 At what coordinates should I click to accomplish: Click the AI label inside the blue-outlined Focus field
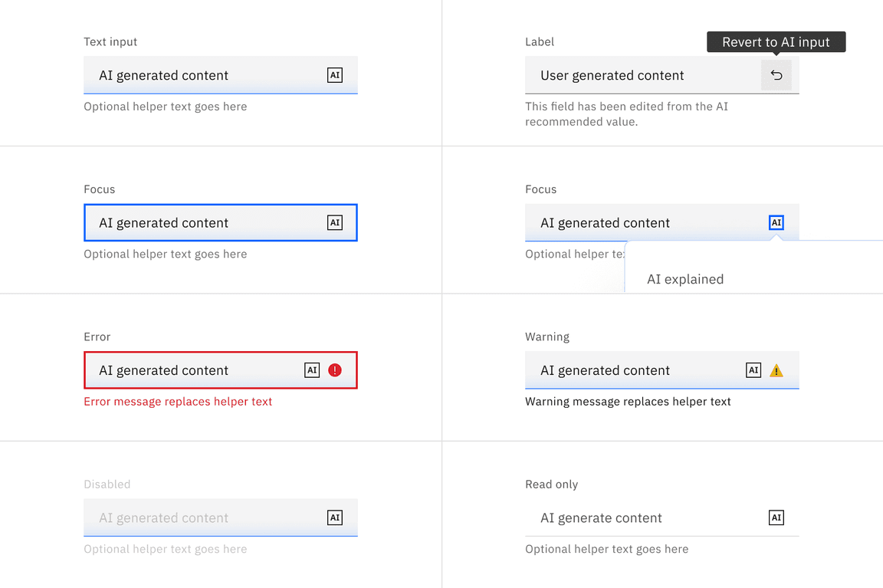click(335, 223)
